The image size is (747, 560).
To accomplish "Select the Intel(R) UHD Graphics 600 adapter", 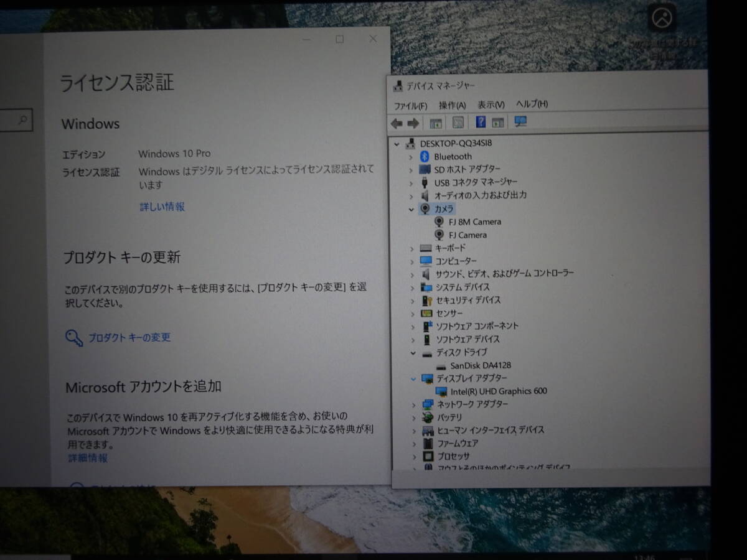I will (x=499, y=391).
